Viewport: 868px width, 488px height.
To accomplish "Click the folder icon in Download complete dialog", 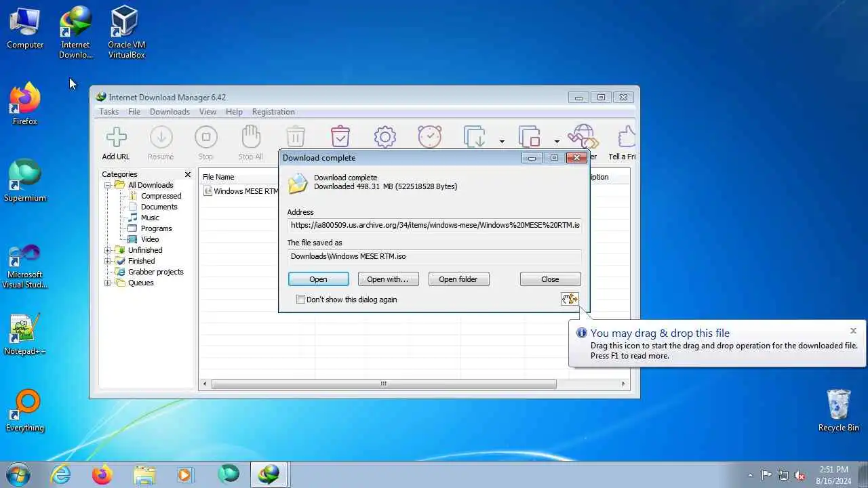I will click(x=298, y=183).
